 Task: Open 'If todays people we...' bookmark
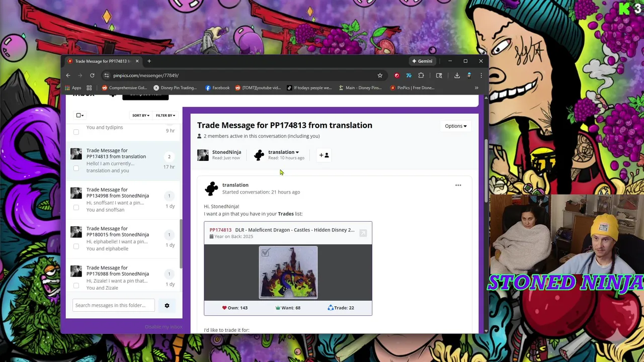309,87
